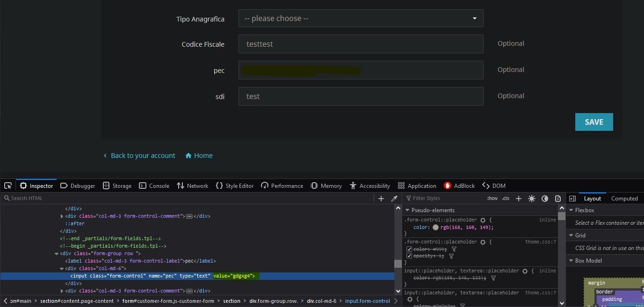This screenshot has width=644, height=307.
Task: Toggle the :hov pseudo-class panel
Action: pyautogui.click(x=492, y=199)
